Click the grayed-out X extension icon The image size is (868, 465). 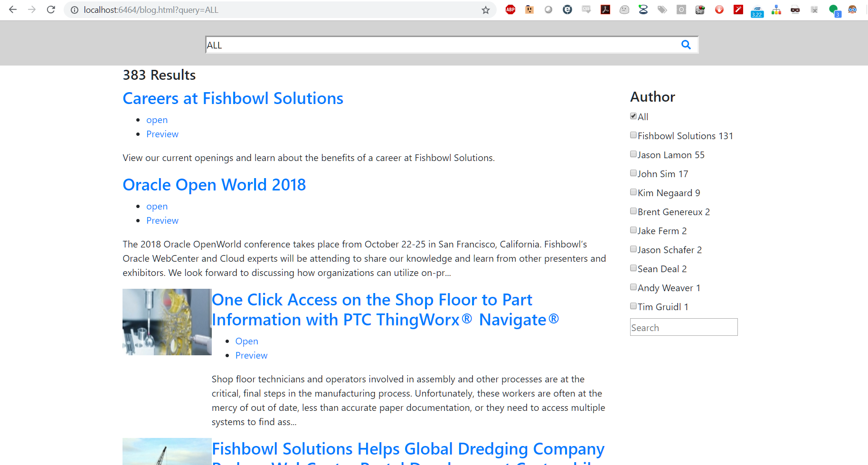click(814, 9)
